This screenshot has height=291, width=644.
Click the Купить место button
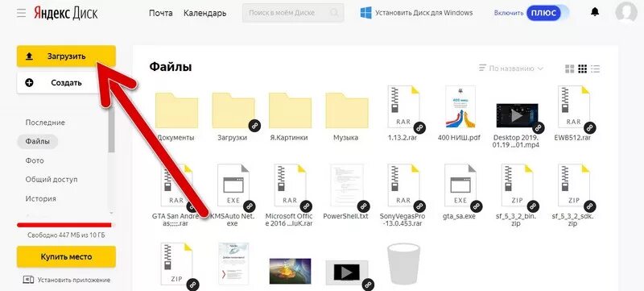pos(66,257)
